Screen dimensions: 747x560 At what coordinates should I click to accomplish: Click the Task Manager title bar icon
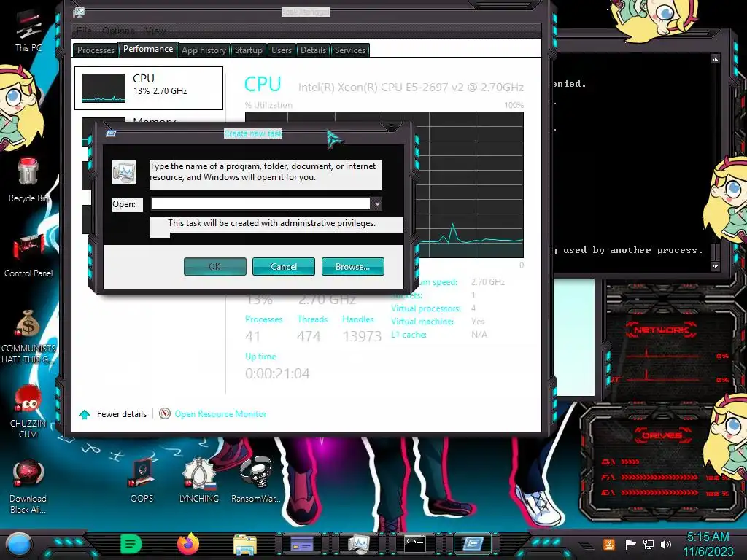point(79,12)
